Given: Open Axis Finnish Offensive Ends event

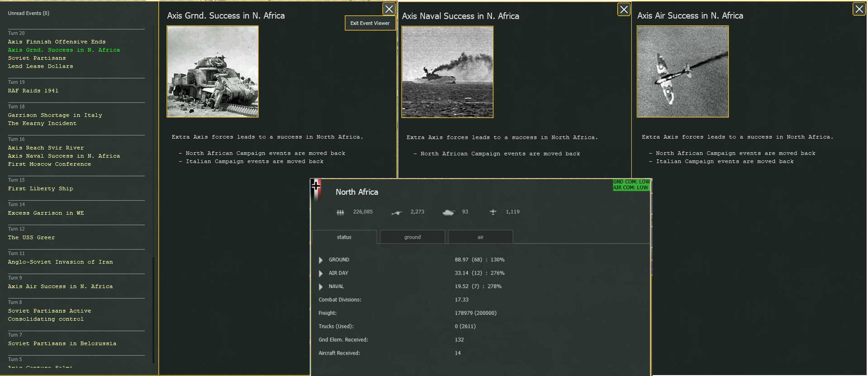Looking at the screenshot, I should coord(57,42).
